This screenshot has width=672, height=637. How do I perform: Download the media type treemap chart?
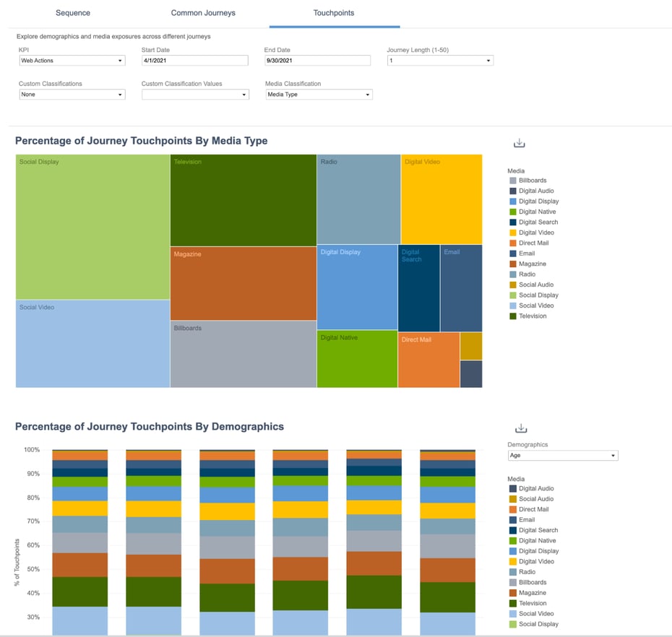pyautogui.click(x=519, y=143)
